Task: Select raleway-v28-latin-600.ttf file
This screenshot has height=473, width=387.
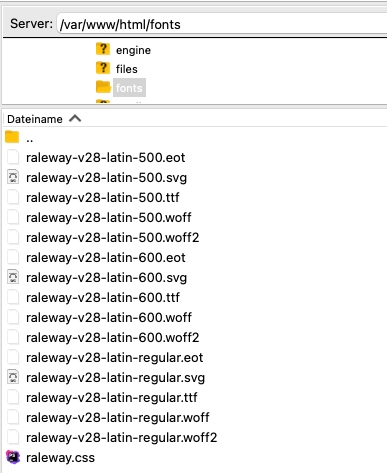Action: click(x=103, y=297)
